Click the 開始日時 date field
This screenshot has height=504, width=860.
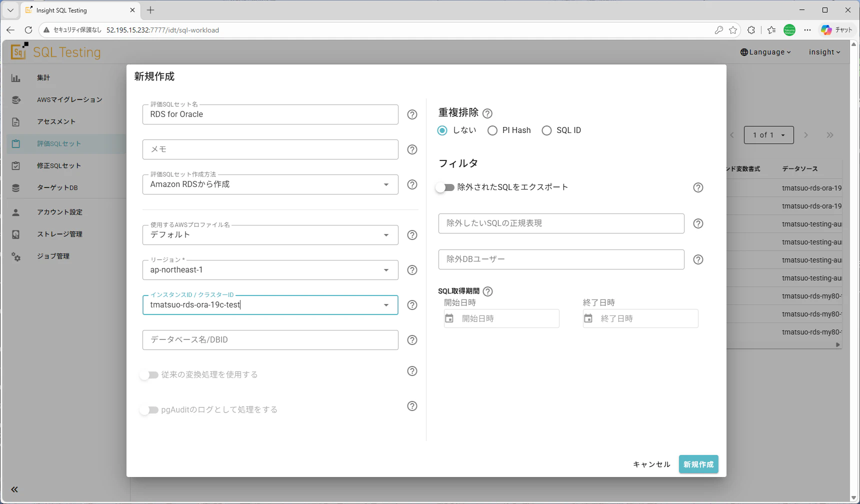coord(501,318)
